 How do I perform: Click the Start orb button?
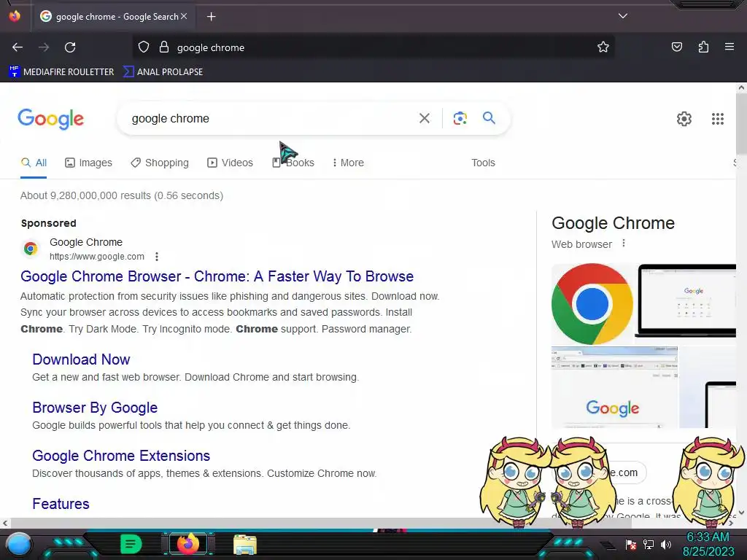tap(19, 544)
